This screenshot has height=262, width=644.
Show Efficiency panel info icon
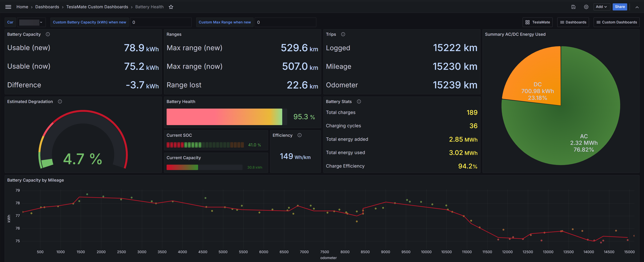pos(299,135)
